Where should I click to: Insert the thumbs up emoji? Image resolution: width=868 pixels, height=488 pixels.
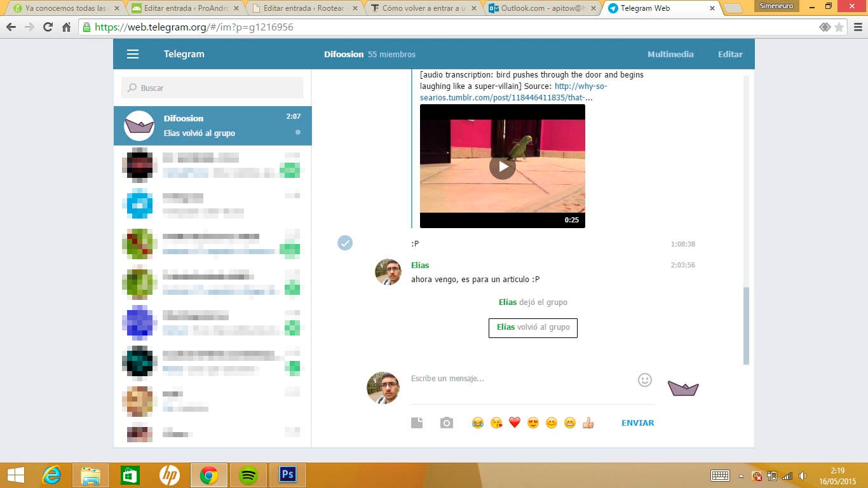(x=588, y=423)
